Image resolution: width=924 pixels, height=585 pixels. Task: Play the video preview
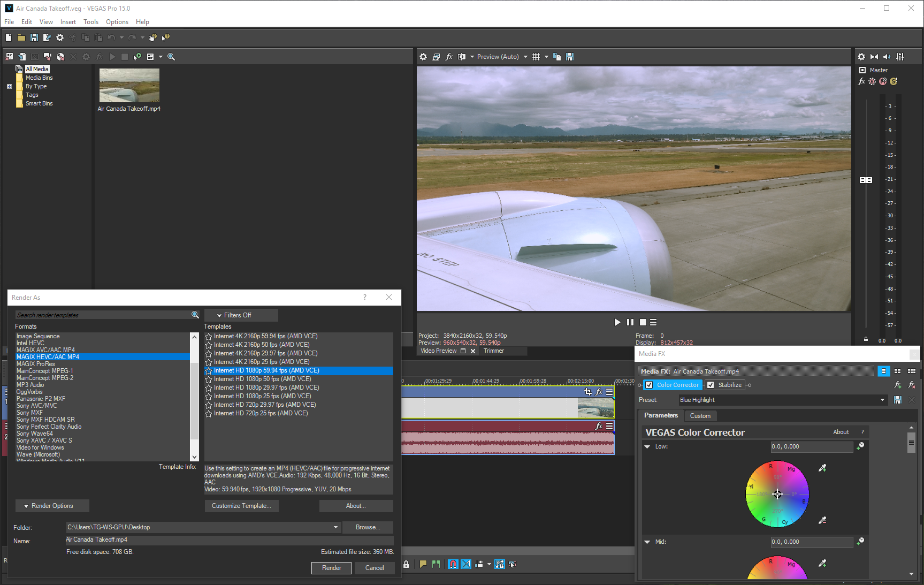coord(617,322)
